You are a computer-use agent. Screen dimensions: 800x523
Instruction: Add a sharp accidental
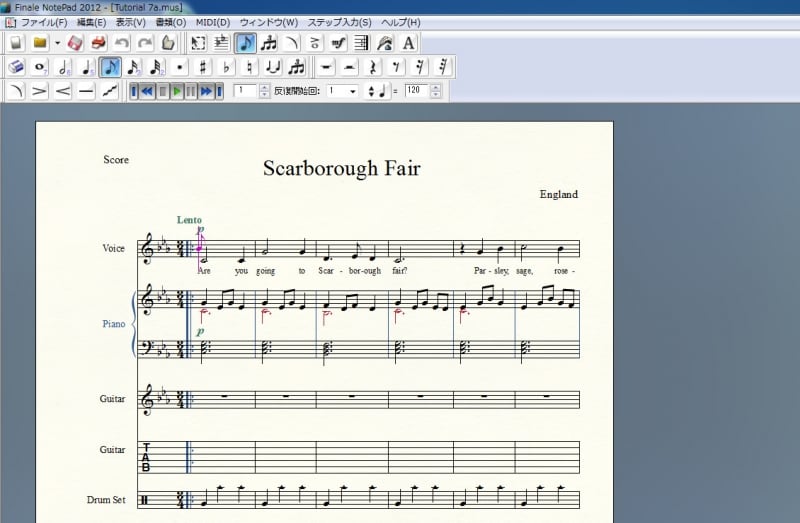point(203,67)
